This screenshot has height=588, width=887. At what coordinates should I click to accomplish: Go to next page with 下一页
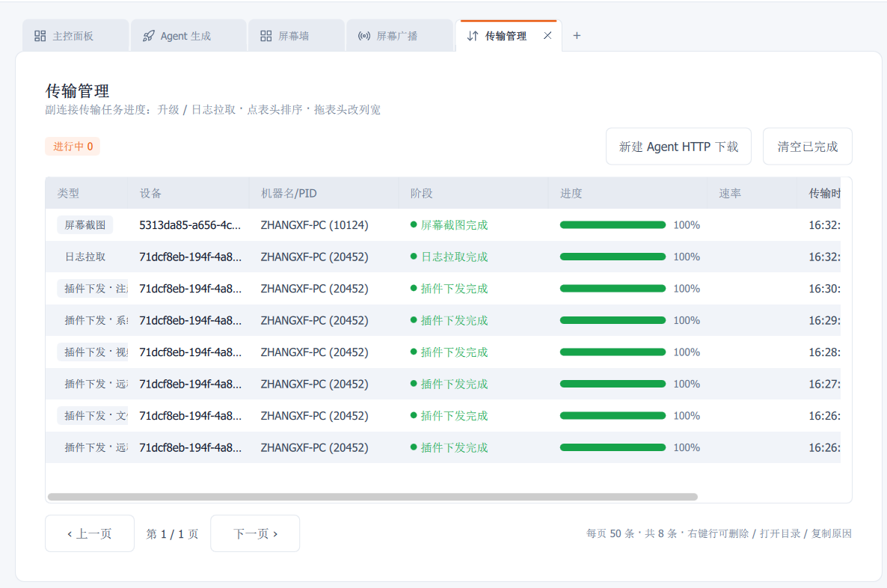255,533
